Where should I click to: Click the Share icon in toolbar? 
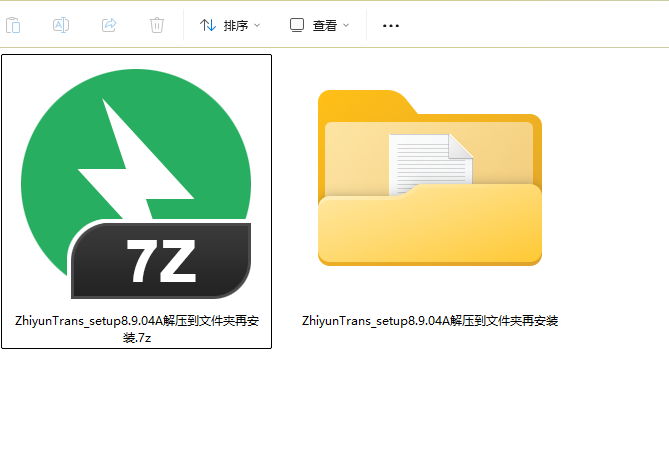(x=109, y=25)
